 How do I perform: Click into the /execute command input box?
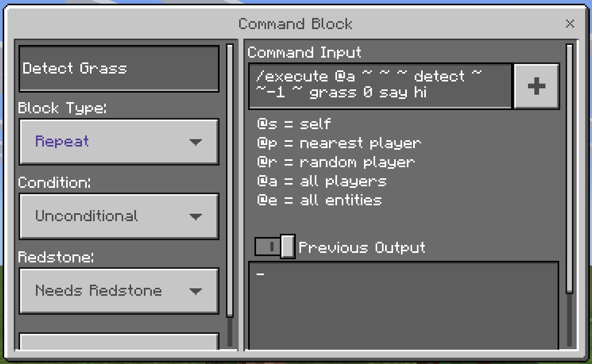point(380,86)
